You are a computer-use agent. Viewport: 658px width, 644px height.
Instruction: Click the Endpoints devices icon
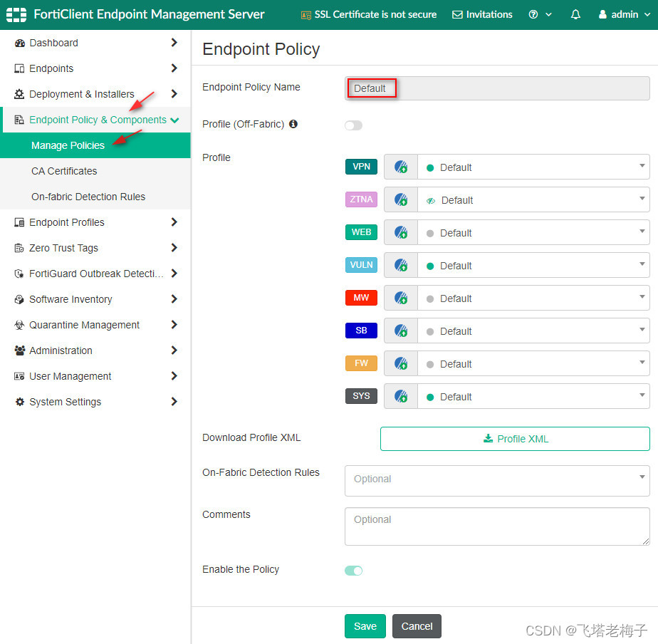[x=19, y=68]
